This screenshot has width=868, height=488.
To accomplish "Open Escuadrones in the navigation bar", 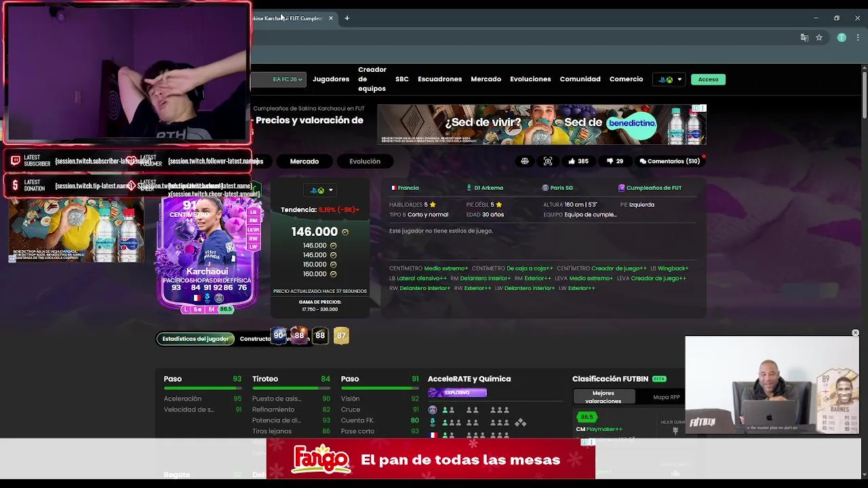I will (439, 79).
